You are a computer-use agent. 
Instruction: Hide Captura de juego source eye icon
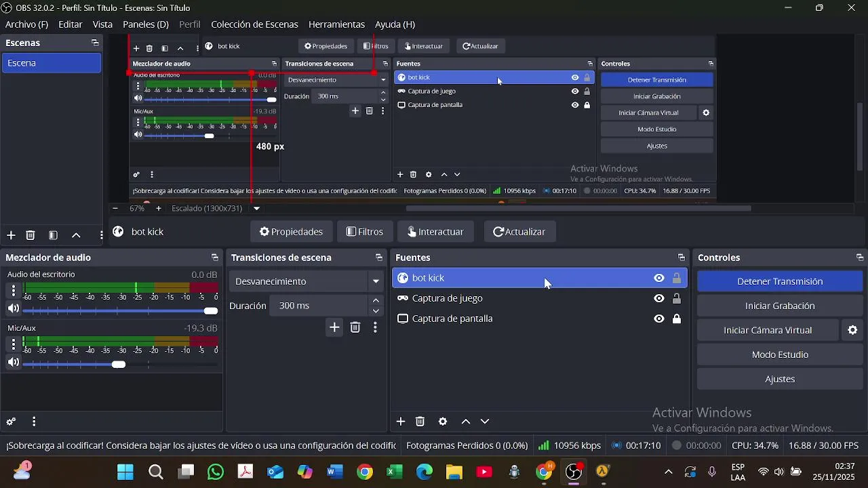(659, 298)
